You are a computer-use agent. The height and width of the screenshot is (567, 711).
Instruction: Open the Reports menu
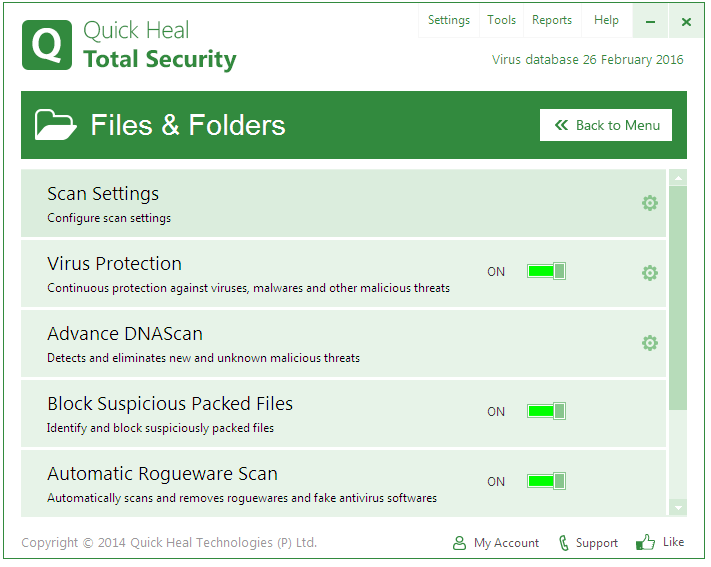click(552, 20)
